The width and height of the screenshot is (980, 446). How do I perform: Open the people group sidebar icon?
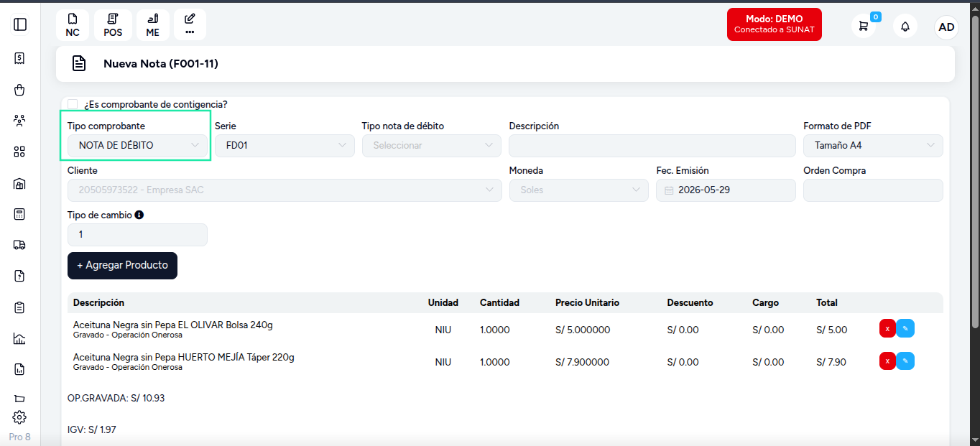20,121
